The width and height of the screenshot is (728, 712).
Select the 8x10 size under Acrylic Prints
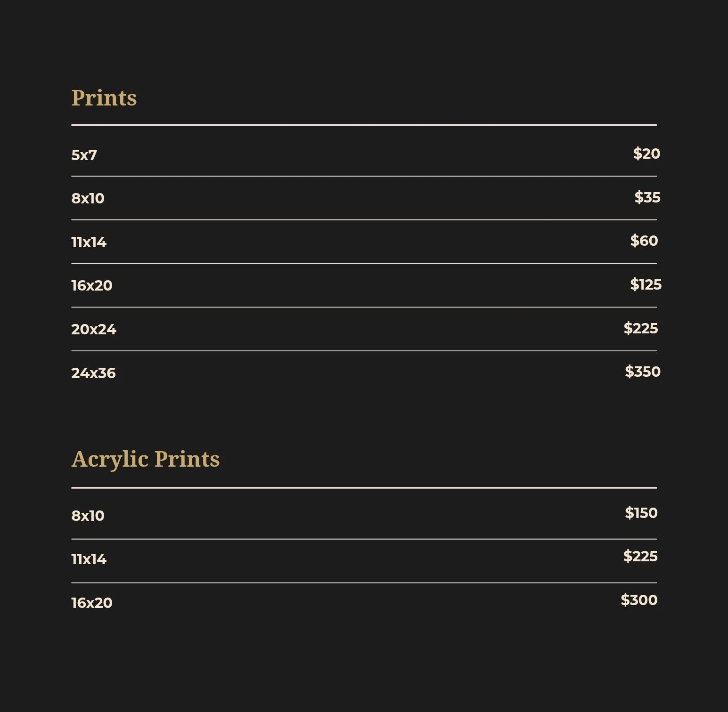[88, 516]
